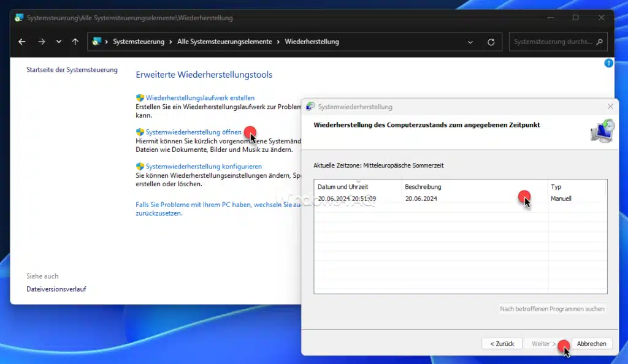Go back with the left arrow
This screenshot has height=364, width=628.
coord(22,42)
